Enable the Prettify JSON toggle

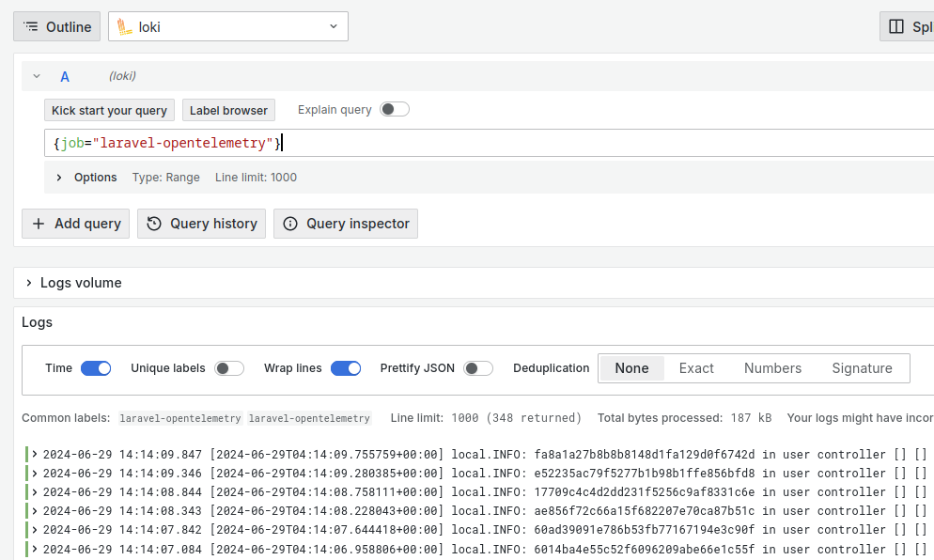[478, 368]
